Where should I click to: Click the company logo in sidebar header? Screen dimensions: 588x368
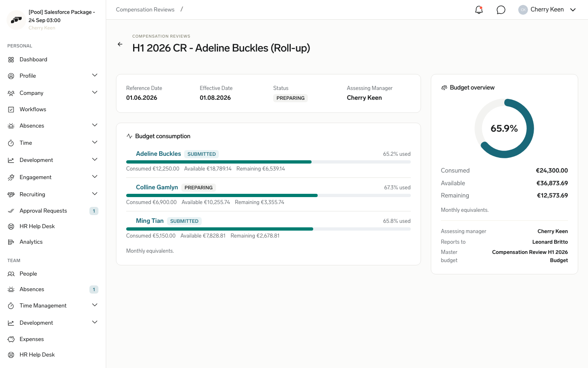tap(16, 20)
